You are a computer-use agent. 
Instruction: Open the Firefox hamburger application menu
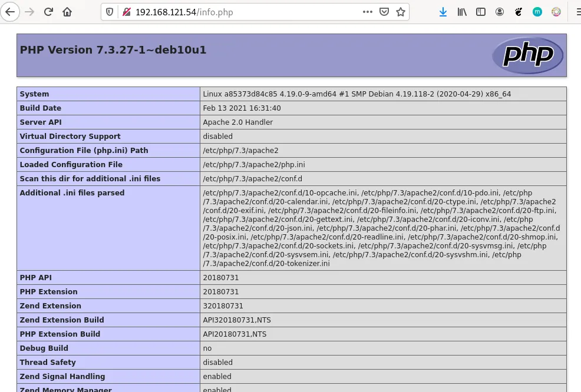coord(576,12)
